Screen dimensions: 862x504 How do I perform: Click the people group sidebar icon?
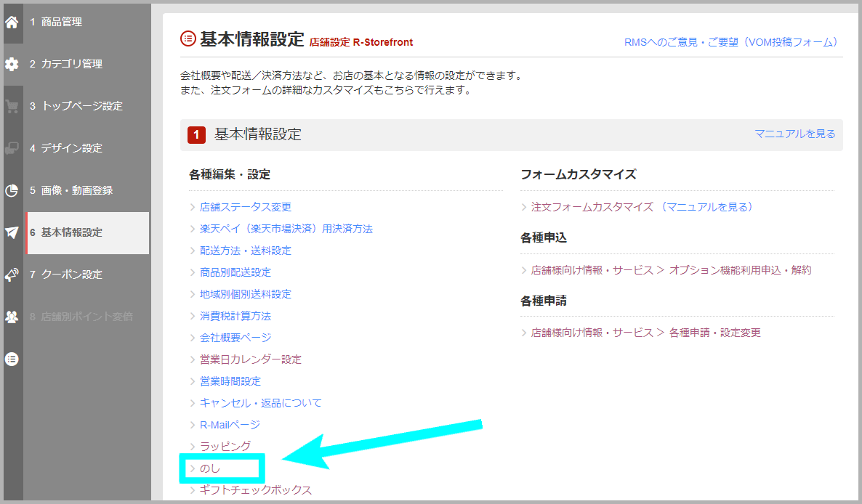(x=12, y=317)
